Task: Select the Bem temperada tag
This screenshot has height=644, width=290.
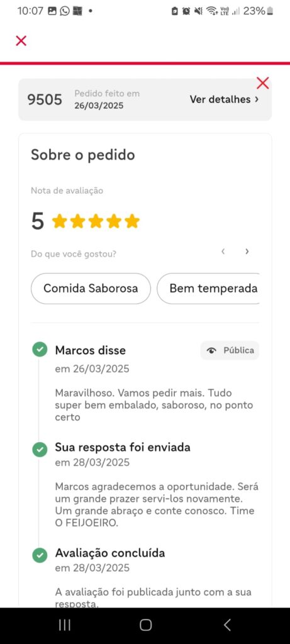Action: pyautogui.click(x=208, y=288)
